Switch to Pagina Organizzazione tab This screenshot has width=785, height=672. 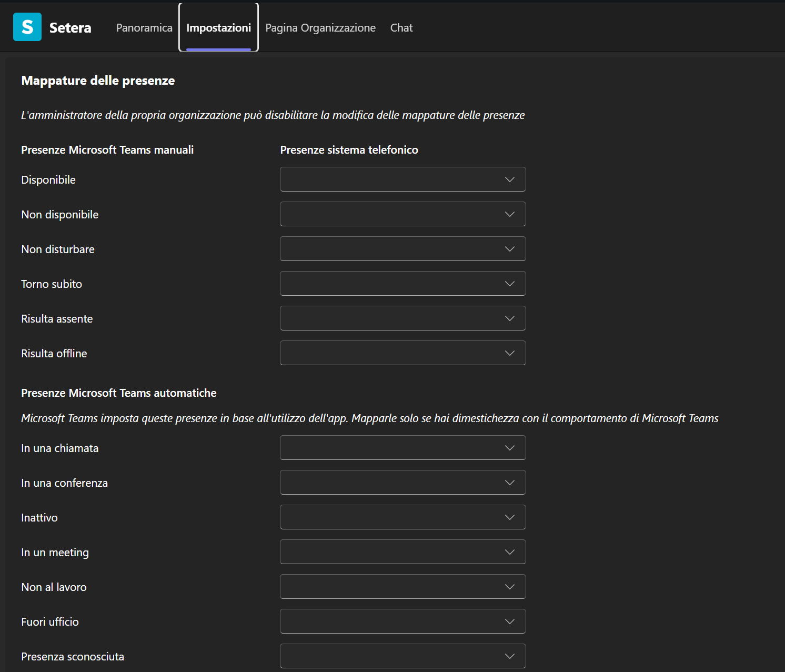tap(320, 28)
